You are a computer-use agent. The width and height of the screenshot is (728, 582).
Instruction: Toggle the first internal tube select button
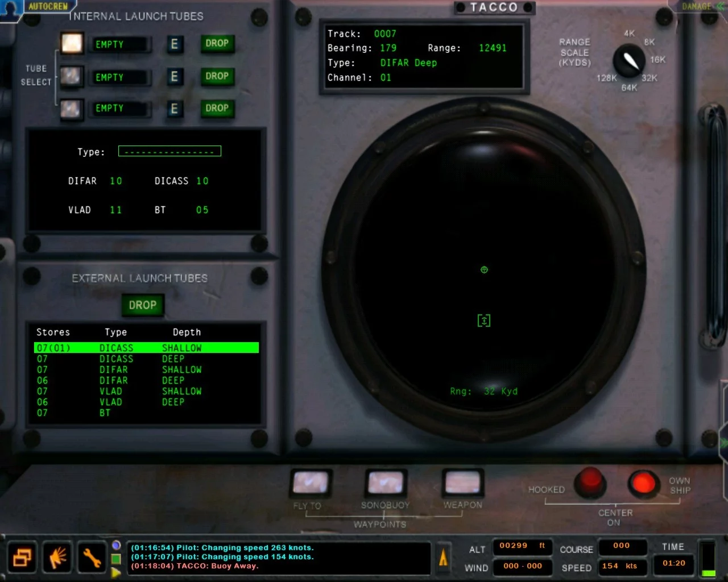point(72,44)
